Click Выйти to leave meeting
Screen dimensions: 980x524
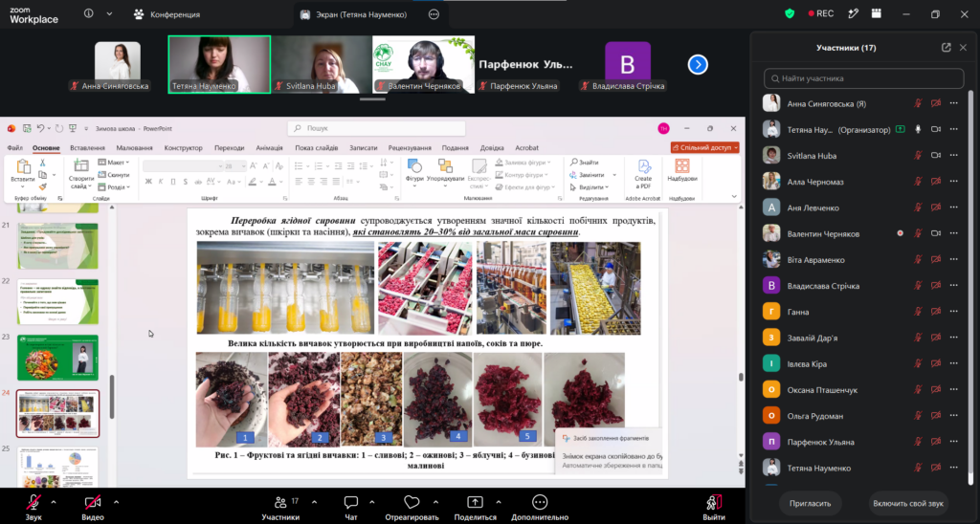click(x=714, y=507)
